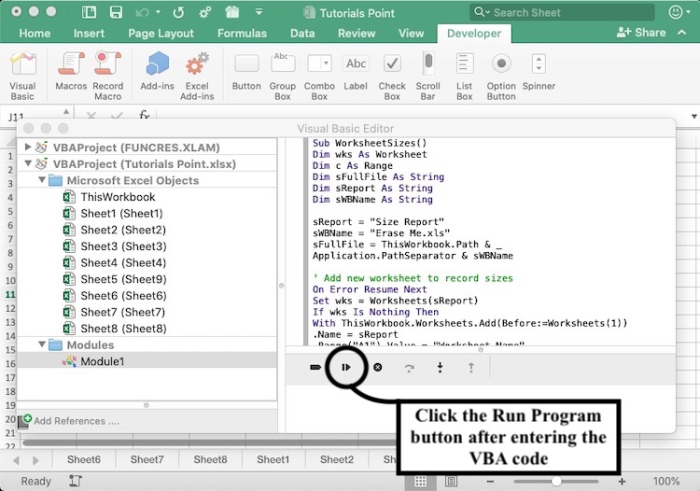Insert a Group Box control
Viewport: 700px width, 491px height.
pos(283,63)
